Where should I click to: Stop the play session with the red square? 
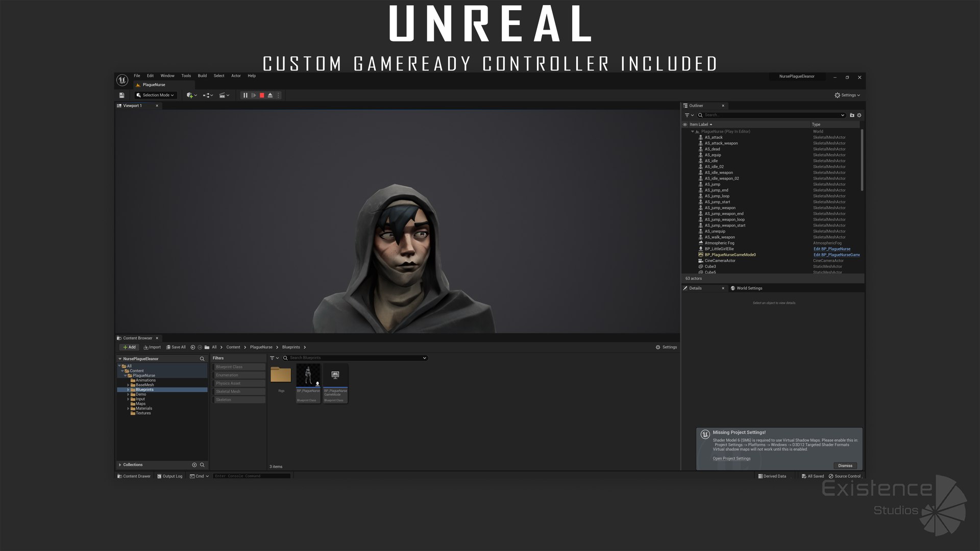(262, 95)
